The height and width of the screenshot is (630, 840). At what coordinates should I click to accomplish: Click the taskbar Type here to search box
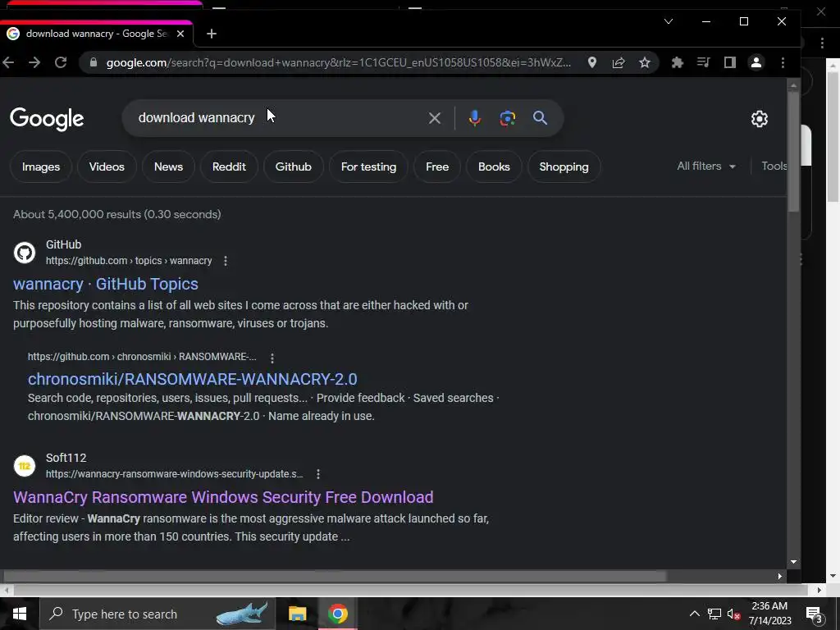157,614
